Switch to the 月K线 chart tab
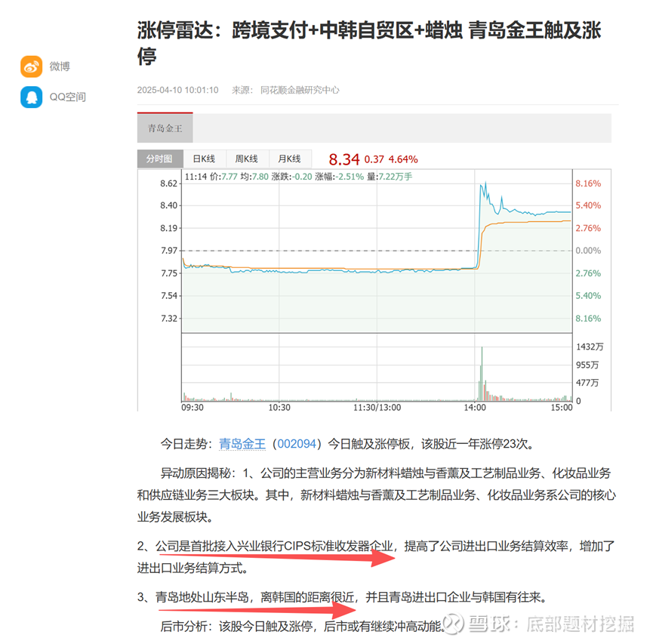 pos(289,159)
